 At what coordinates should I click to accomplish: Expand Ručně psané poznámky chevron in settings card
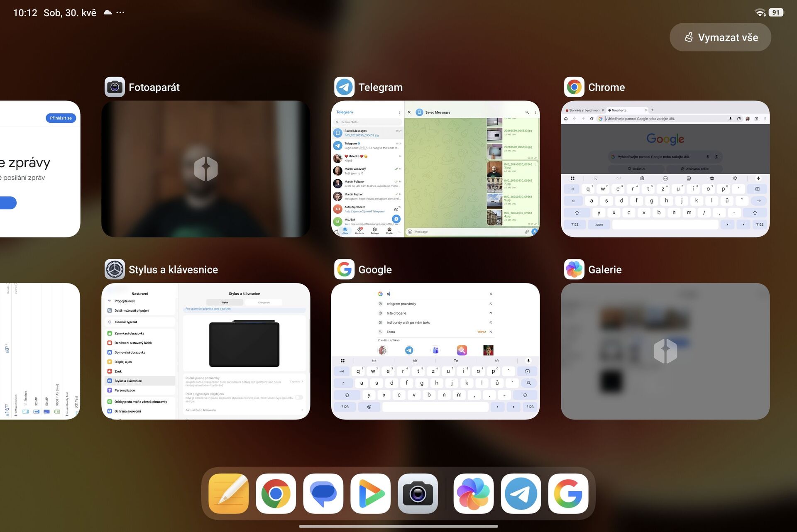302,381
